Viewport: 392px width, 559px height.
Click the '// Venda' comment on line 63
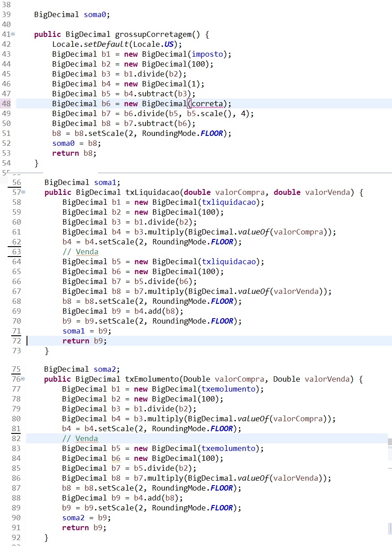click(x=80, y=252)
